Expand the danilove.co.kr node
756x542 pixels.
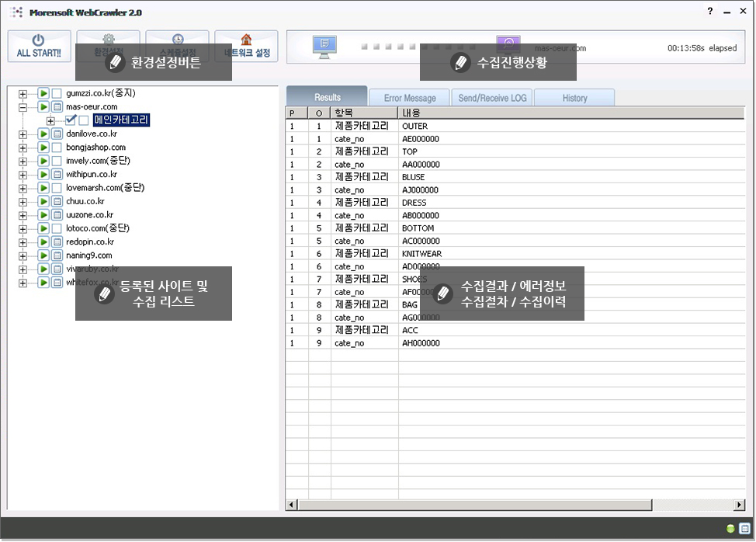coord(23,134)
